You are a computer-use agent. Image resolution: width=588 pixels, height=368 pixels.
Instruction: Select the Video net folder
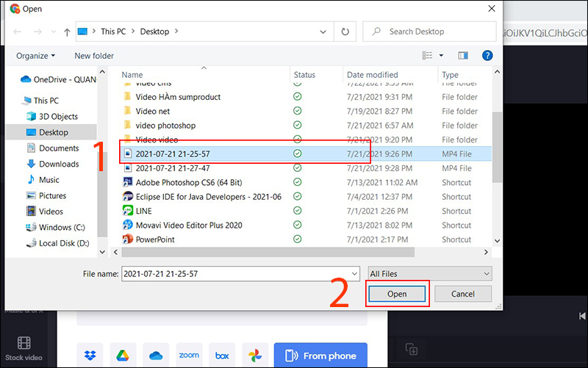[153, 112]
